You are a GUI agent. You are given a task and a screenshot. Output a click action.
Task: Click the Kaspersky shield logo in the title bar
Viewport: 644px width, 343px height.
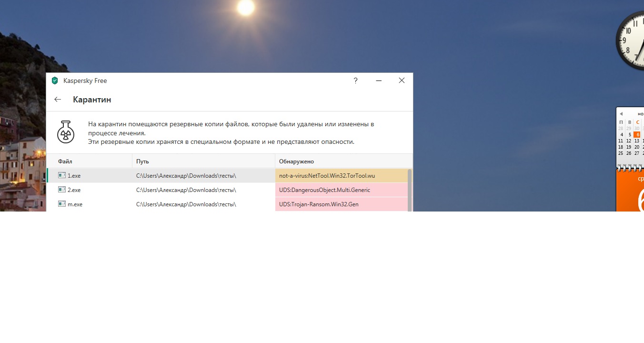(x=55, y=81)
